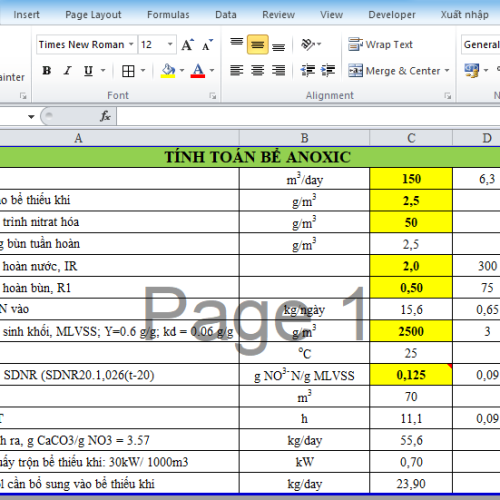This screenshot has width=500, height=500.
Task: Open the General number format box
Action: click(x=481, y=44)
